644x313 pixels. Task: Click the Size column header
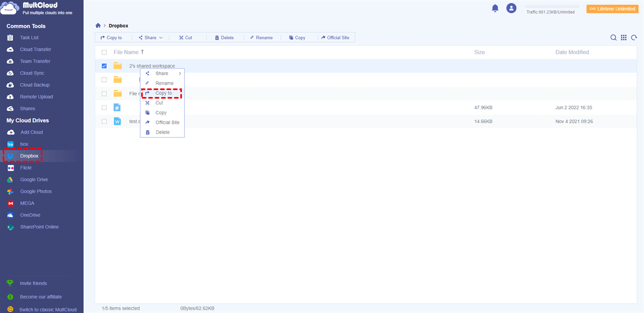(479, 53)
